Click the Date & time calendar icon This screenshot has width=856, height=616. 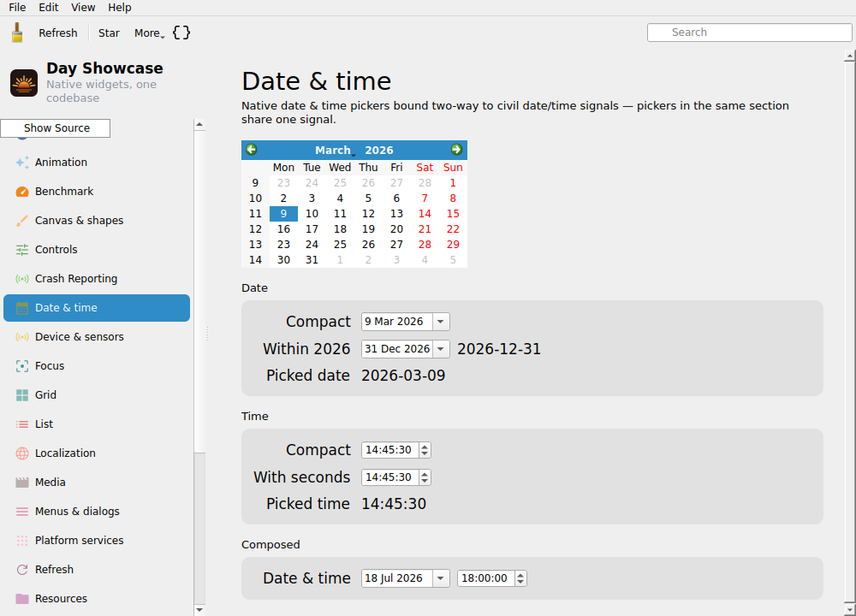(x=22, y=308)
